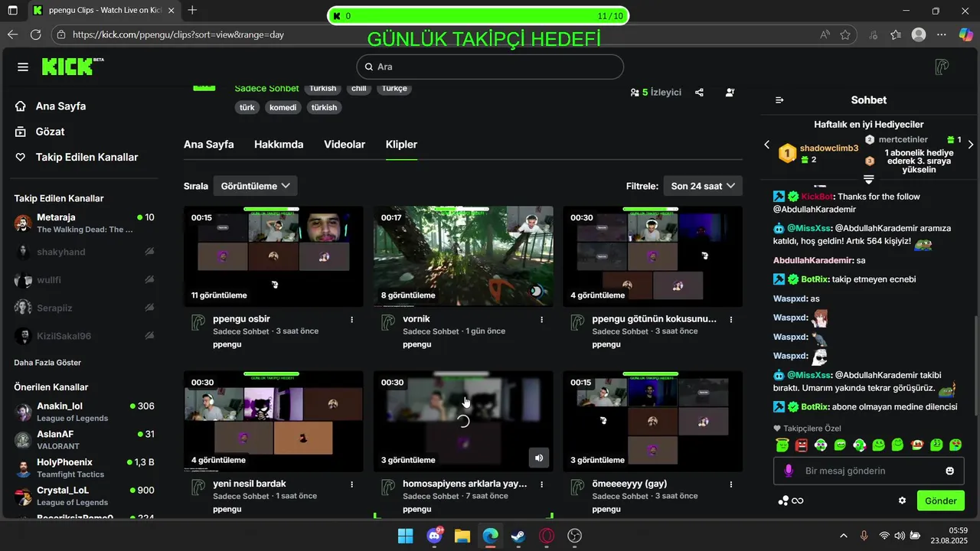Open the profile avatar in the Kick header
980x551 pixels.
942,67
